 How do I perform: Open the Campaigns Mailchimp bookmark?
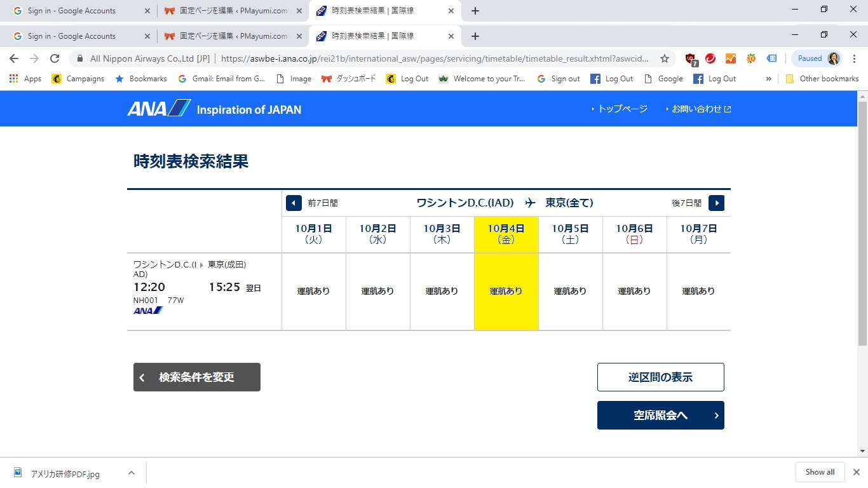[x=78, y=79]
